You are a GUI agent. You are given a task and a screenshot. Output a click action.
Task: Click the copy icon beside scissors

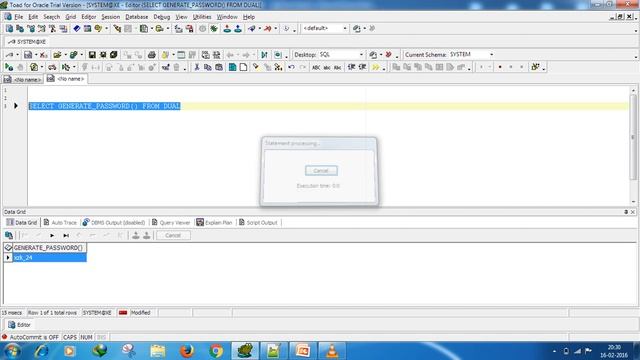[208, 67]
